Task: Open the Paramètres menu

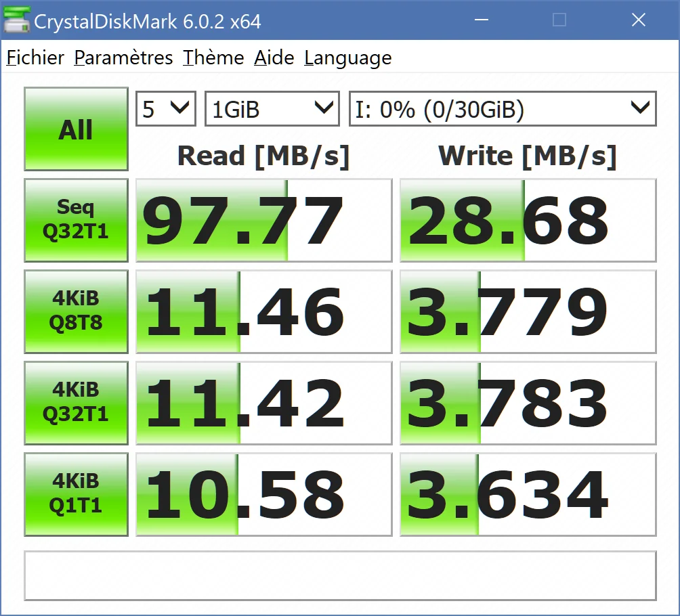Action: (x=123, y=58)
